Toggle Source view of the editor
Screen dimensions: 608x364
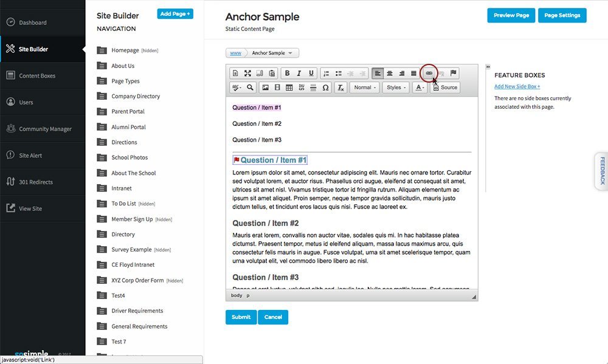coord(445,88)
